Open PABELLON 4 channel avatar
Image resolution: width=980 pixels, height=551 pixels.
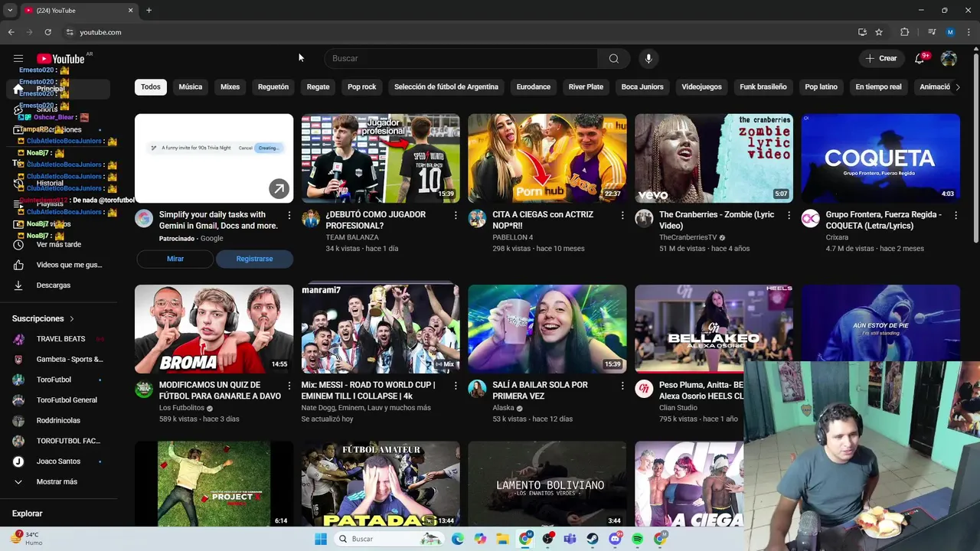(477, 219)
